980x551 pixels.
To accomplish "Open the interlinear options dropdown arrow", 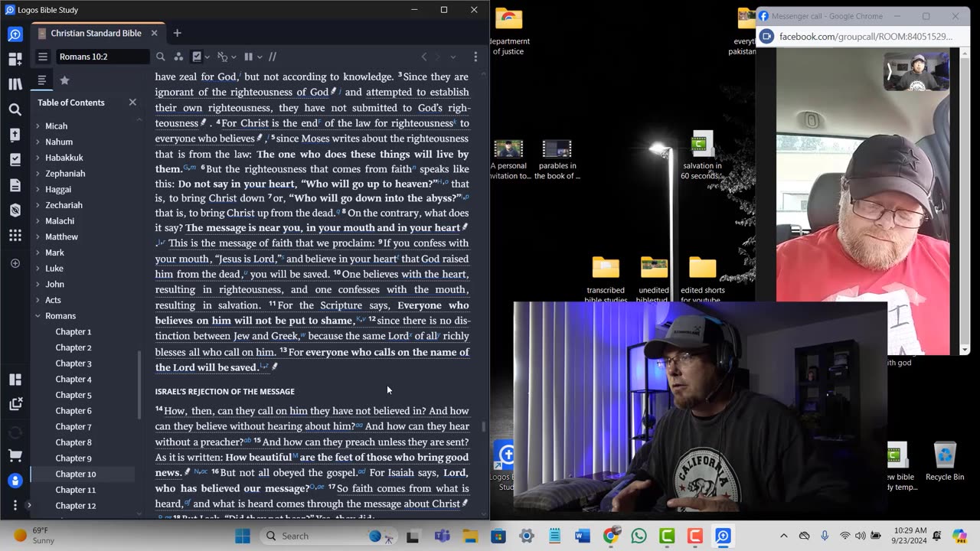I will point(234,57).
